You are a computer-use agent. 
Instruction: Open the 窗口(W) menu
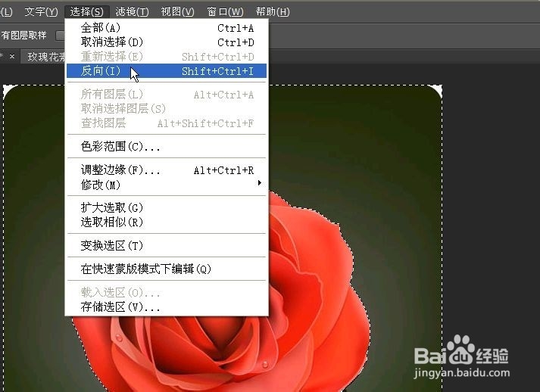(x=225, y=11)
